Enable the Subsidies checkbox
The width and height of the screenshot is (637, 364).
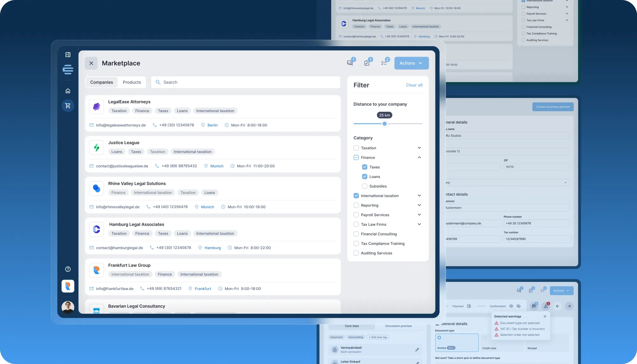tap(365, 186)
